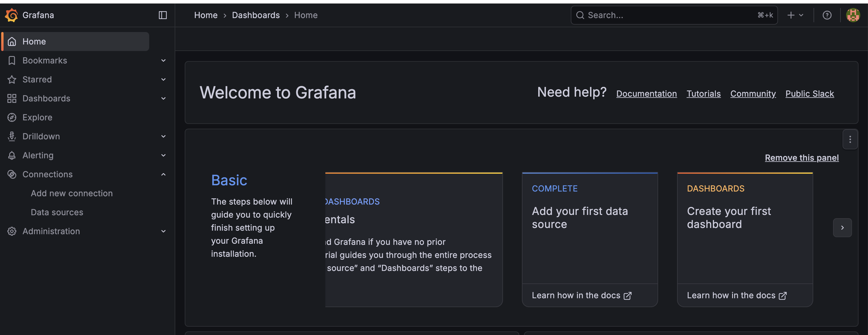Click Remove this panel link

(802, 157)
